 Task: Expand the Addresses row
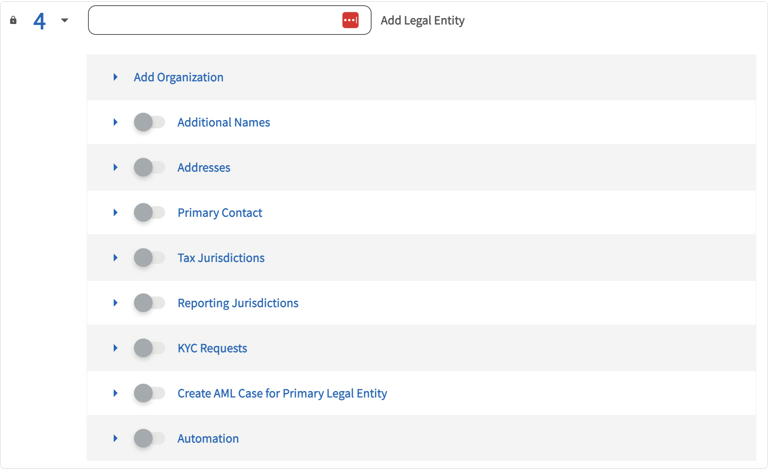(115, 167)
